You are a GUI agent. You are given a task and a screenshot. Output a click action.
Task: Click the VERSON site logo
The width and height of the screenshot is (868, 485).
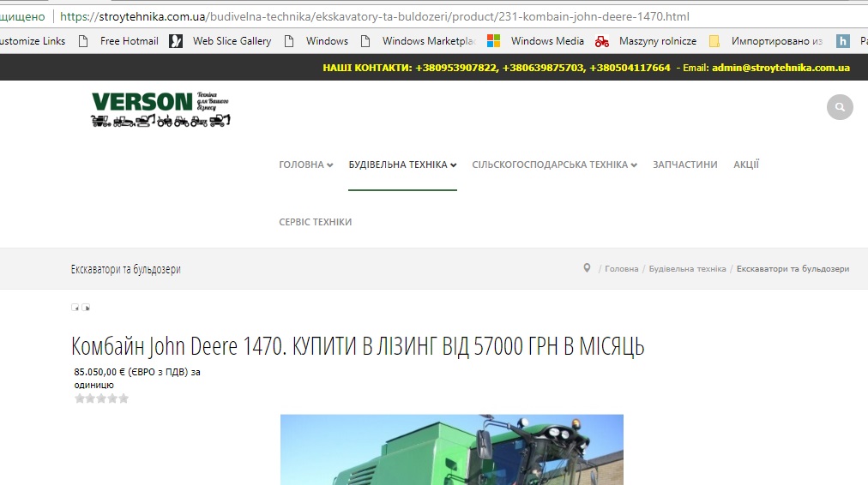click(x=160, y=110)
